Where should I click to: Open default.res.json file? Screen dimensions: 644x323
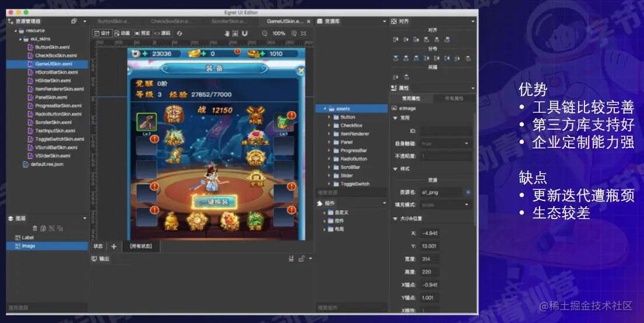point(47,164)
